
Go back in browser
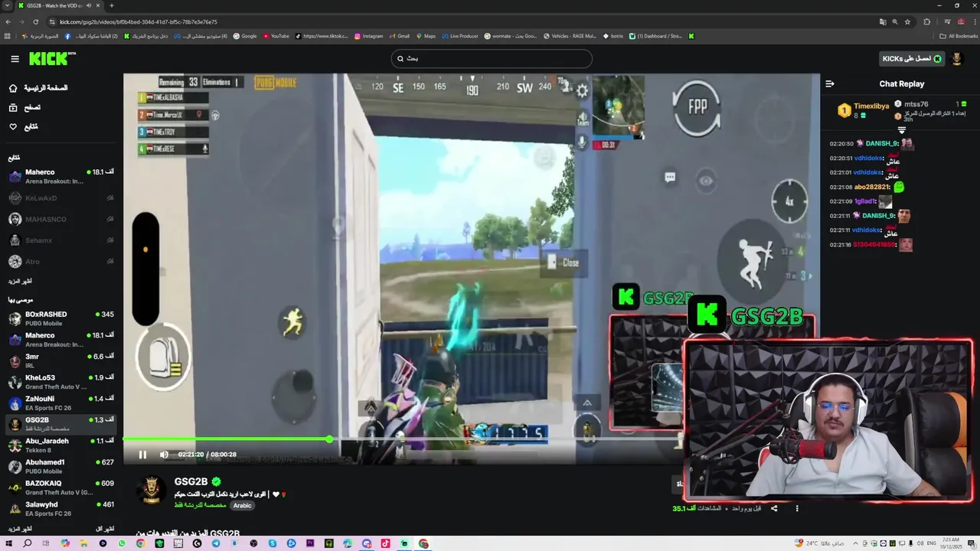[x=8, y=22]
